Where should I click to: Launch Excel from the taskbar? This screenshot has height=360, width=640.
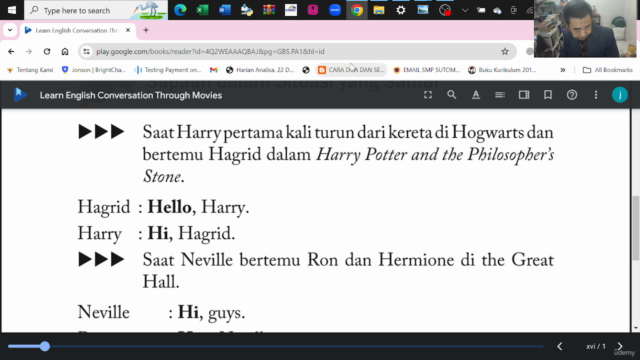point(202,10)
